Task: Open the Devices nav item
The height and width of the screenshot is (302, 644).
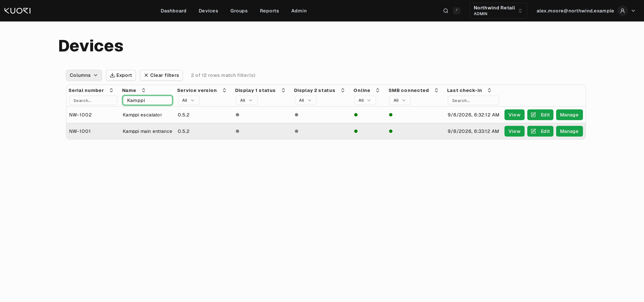Action: point(208,11)
